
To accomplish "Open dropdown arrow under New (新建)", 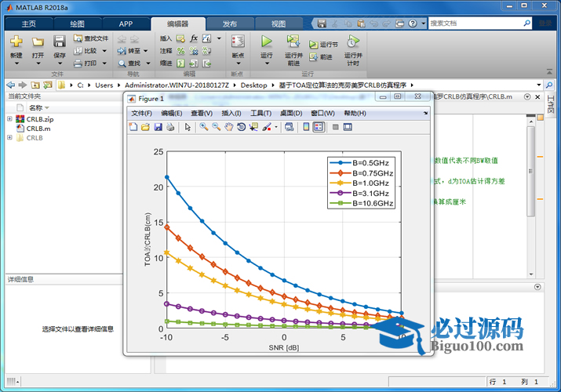I will click(x=16, y=64).
